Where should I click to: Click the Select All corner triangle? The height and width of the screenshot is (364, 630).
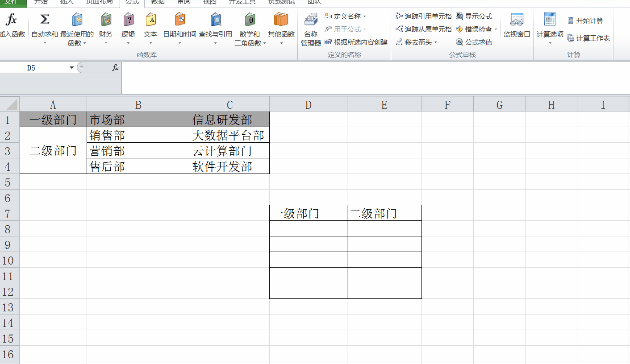tap(10, 104)
